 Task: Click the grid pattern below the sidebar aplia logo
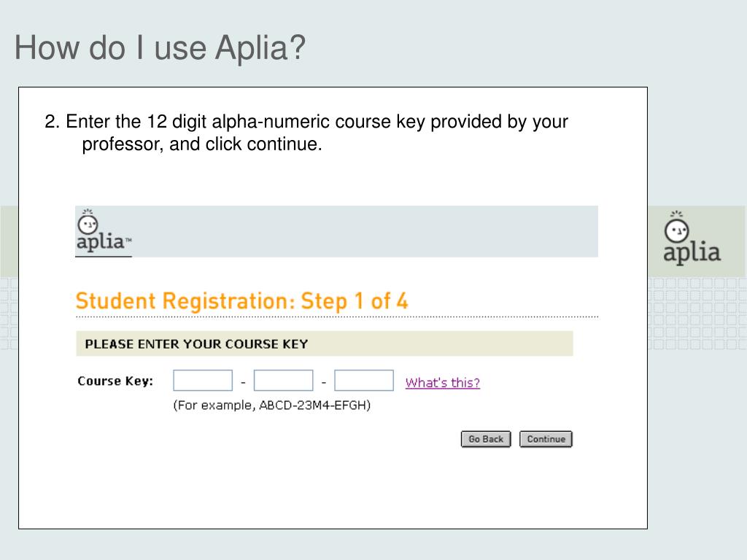coord(697,314)
